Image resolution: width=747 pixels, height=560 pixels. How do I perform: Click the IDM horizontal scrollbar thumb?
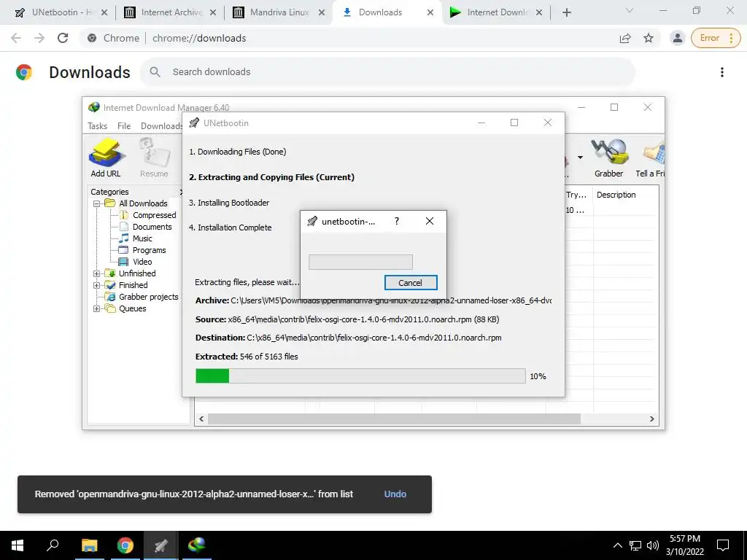point(394,419)
